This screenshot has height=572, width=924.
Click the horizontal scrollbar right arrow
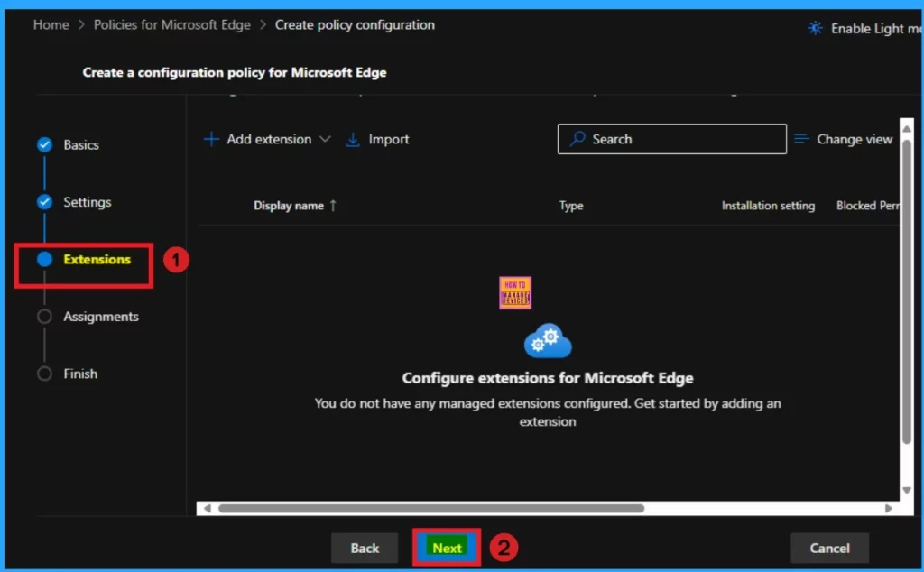click(x=888, y=508)
